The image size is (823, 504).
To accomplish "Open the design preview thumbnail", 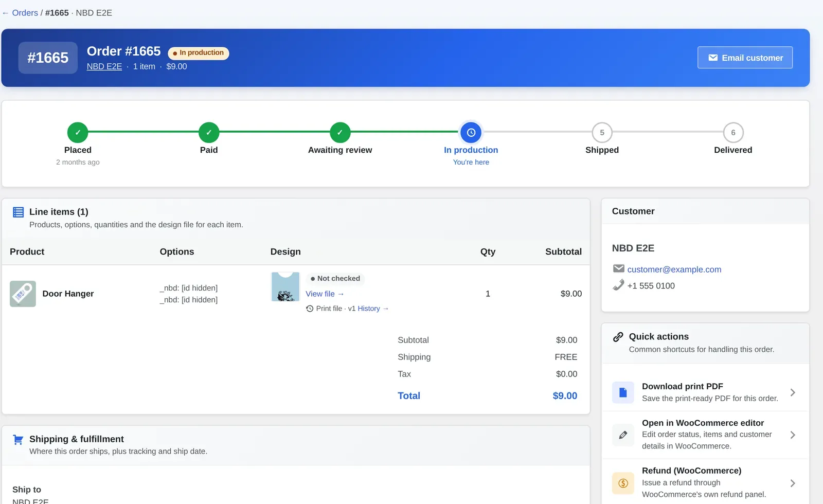I will point(285,287).
